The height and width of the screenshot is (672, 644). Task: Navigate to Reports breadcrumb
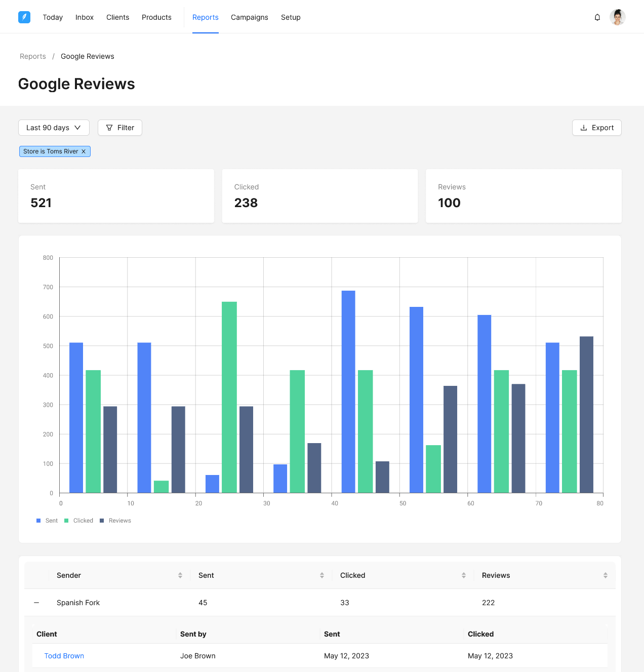click(33, 56)
